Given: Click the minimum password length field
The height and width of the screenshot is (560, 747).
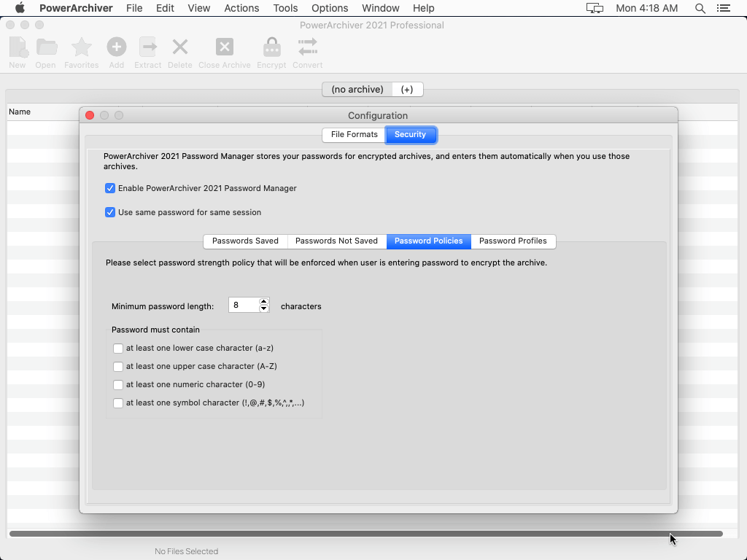Looking at the screenshot, I should 244,306.
